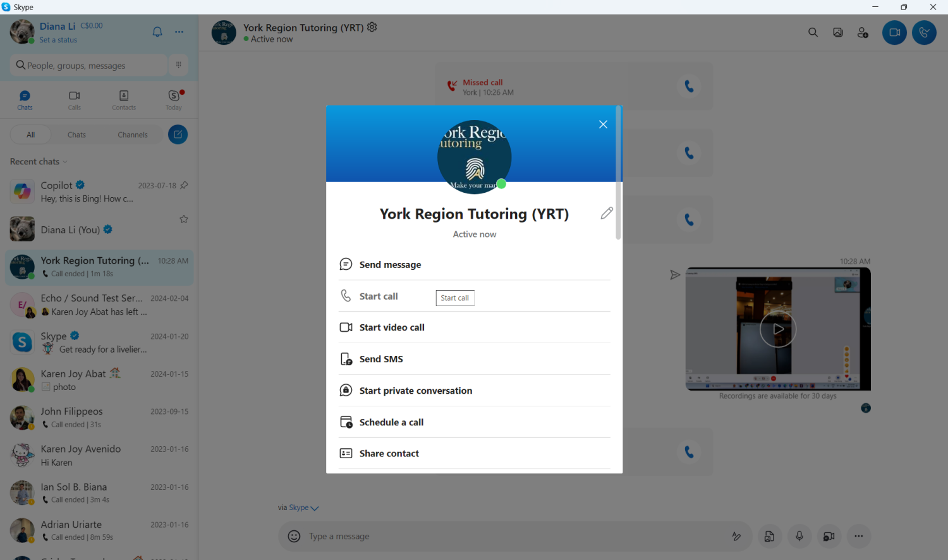948x560 pixels.
Task: Click the Type a message field
Action: [x=515, y=536]
